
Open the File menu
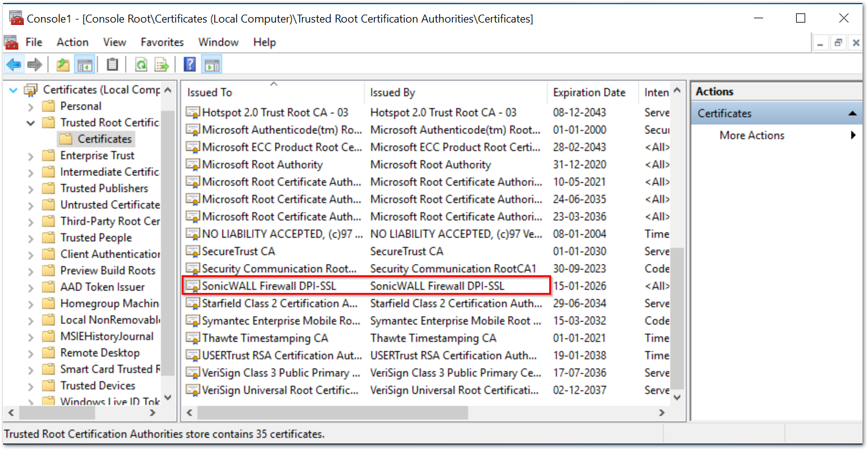(x=34, y=42)
